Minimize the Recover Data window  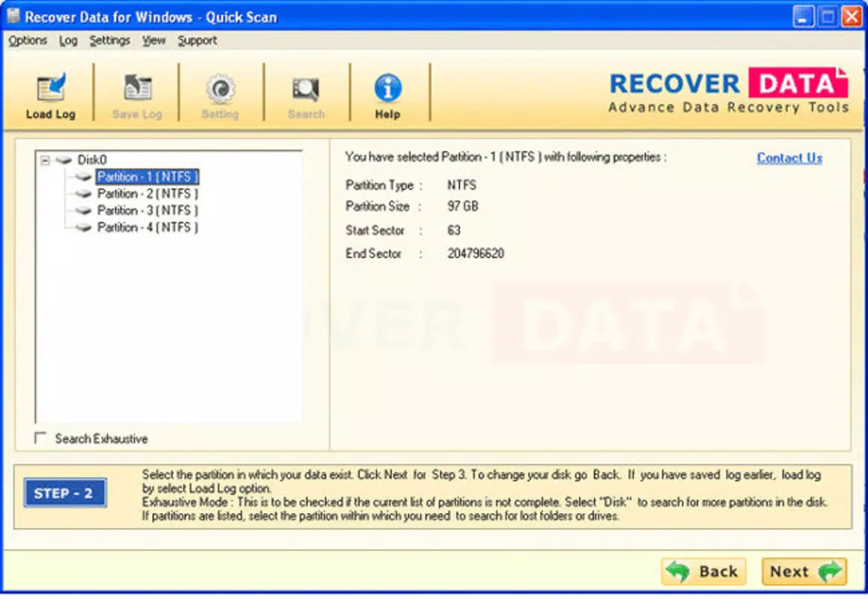[803, 16]
